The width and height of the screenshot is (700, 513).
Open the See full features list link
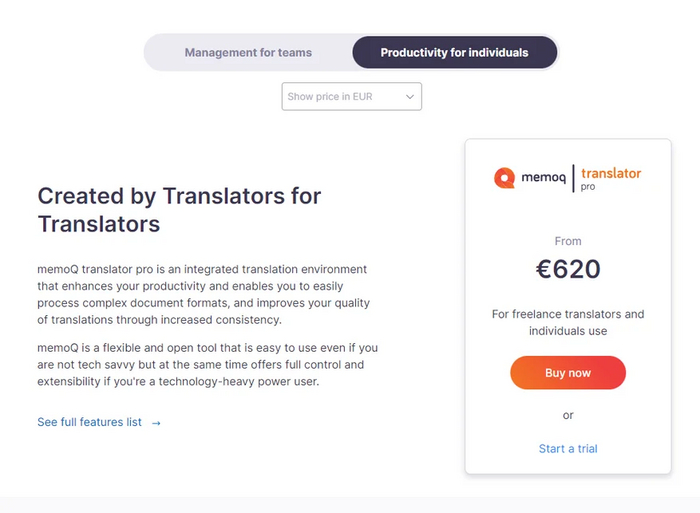pyautogui.click(x=89, y=422)
